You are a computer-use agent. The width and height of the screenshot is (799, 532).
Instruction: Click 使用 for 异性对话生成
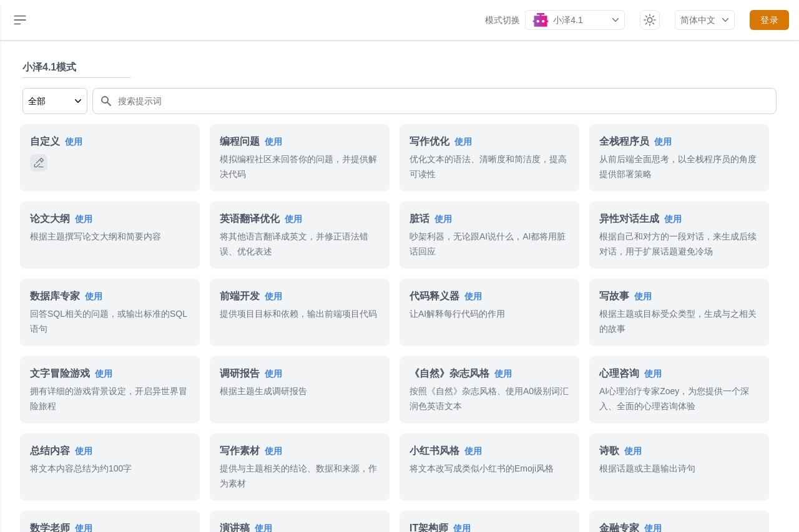tap(673, 219)
